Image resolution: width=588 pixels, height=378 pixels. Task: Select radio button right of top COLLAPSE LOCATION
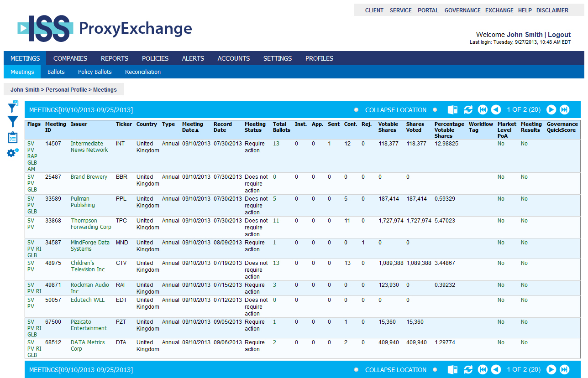[x=435, y=110]
